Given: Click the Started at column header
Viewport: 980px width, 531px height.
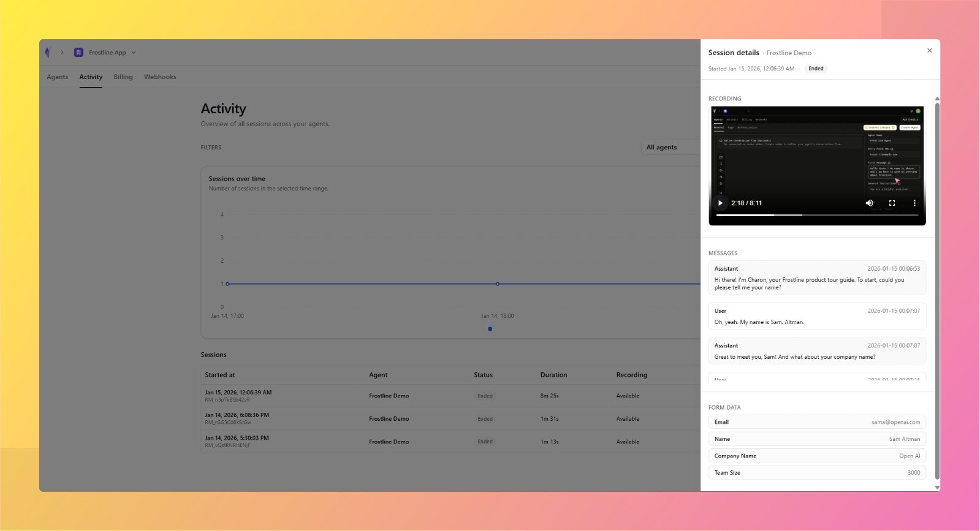Looking at the screenshot, I should tap(219, 375).
